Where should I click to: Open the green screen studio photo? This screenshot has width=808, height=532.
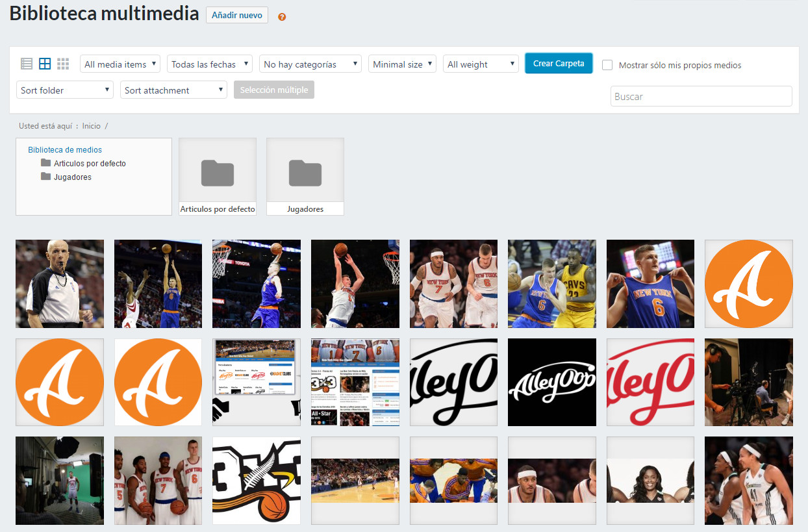60,481
